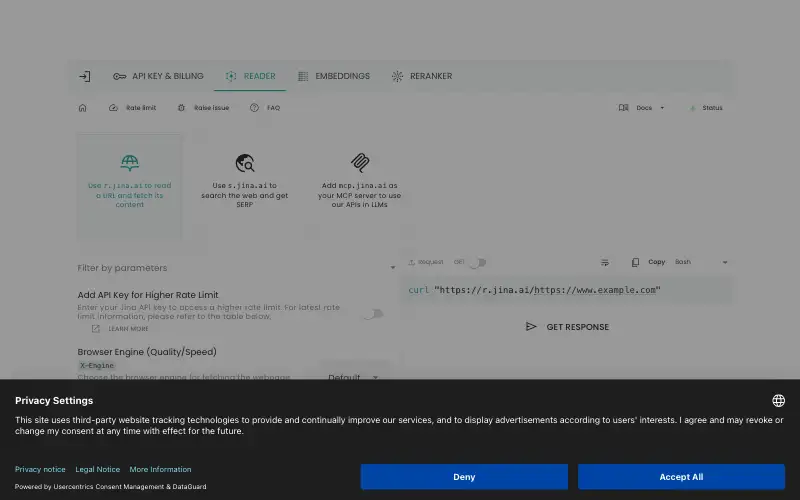This screenshot has height=500, width=800.
Task: Open the Privacy notice link
Action: (x=40, y=469)
